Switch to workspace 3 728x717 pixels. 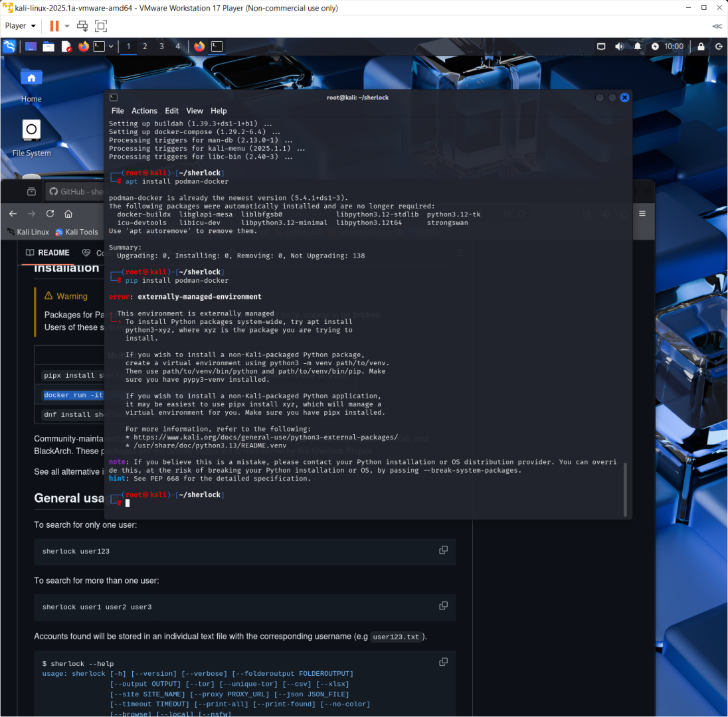pyautogui.click(x=161, y=46)
